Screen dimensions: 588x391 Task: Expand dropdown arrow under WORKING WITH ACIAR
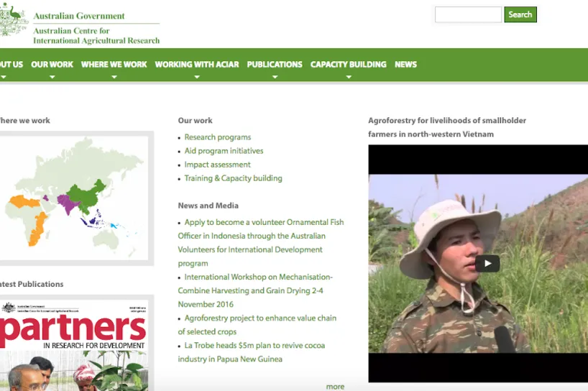(197, 77)
